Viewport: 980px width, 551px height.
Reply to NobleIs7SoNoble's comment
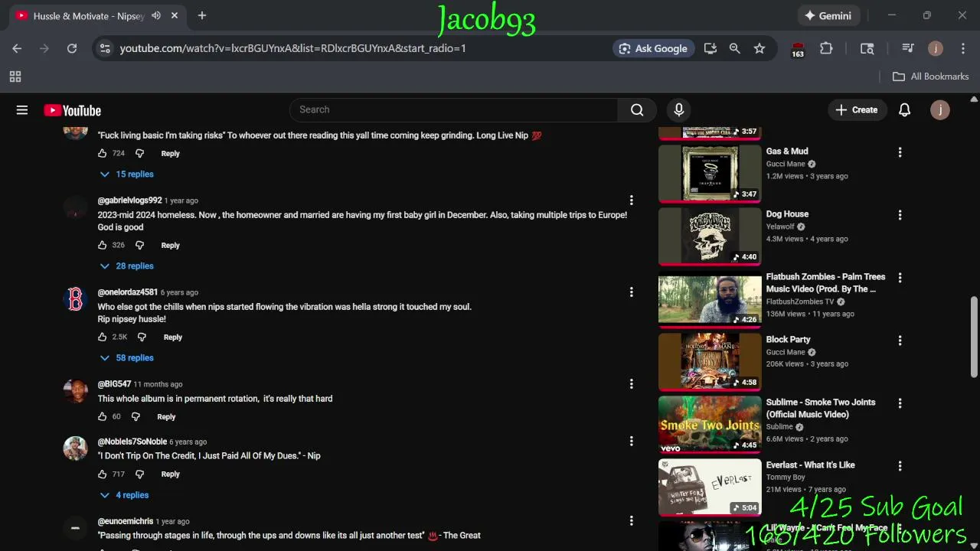click(x=170, y=474)
